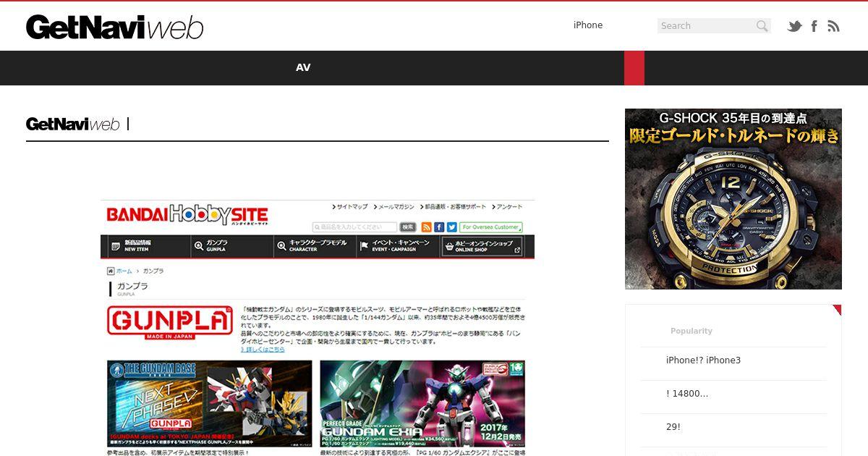Open the breadcrumb GetNavi web logo above article
This screenshot has height=456, width=868.
pyautogui.click(x=72, y=124)
